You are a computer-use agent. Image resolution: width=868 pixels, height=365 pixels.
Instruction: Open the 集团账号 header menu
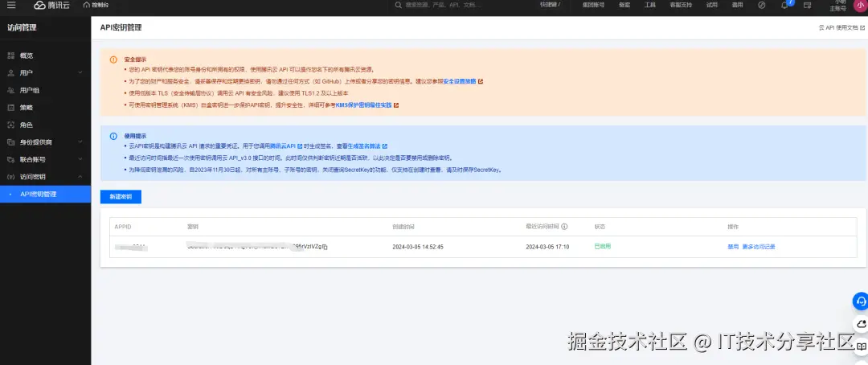coord(593,5)
